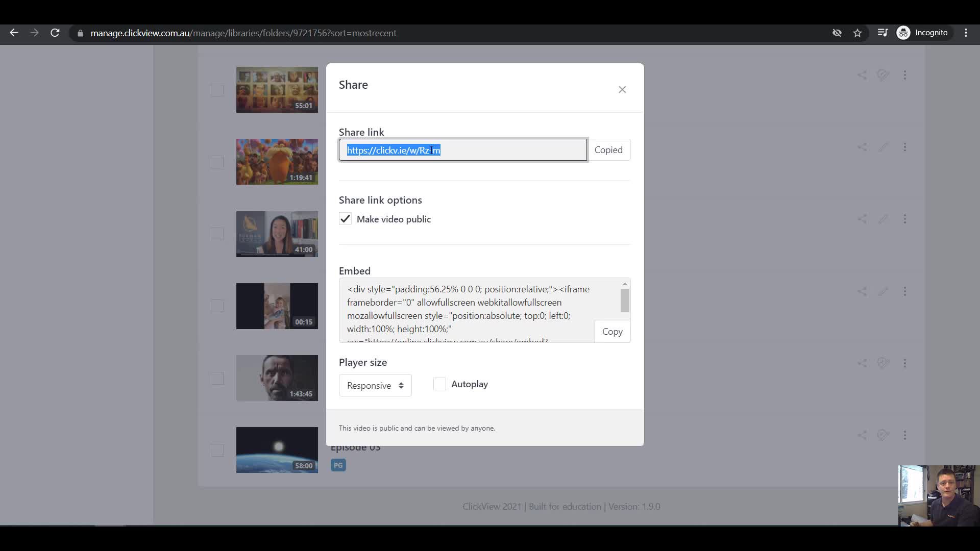Click the share icon on the 1:43:45 video row

[x=862, y=363]
